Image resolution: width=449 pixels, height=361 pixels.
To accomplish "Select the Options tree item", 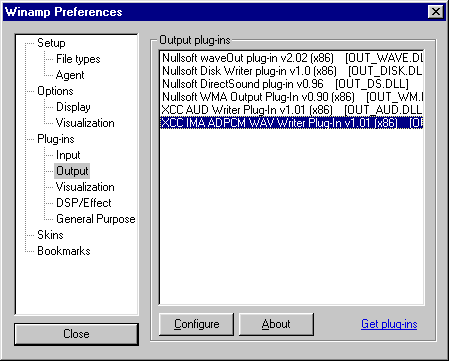I will tap(55, 91).
